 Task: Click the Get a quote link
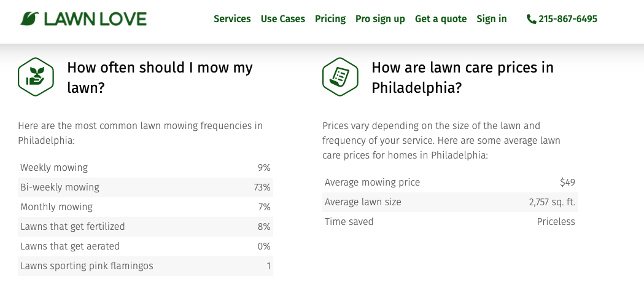click(441, 19)
